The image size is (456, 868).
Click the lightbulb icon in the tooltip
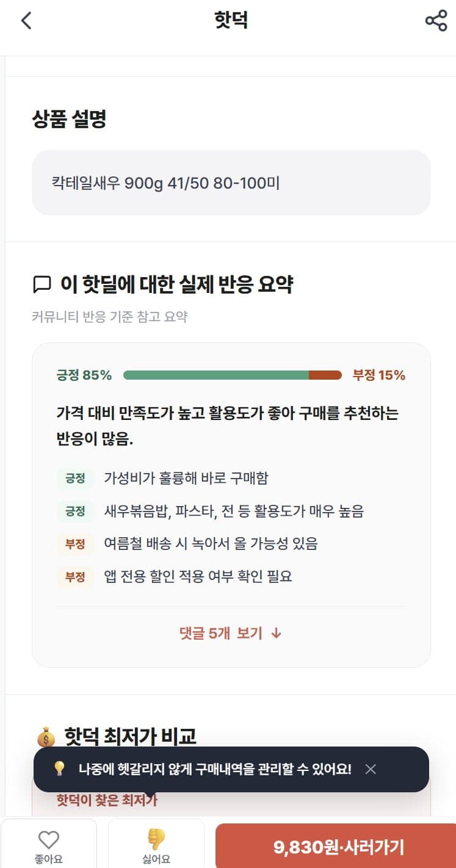(59, 769)
